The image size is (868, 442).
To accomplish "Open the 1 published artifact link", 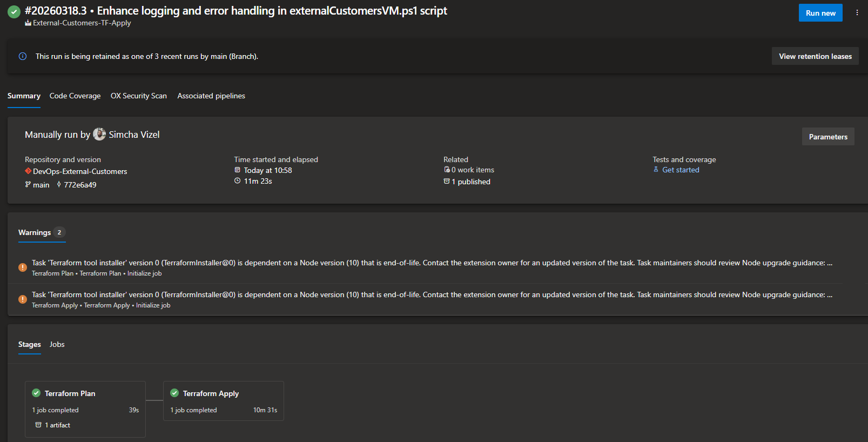I will (470, 182).
